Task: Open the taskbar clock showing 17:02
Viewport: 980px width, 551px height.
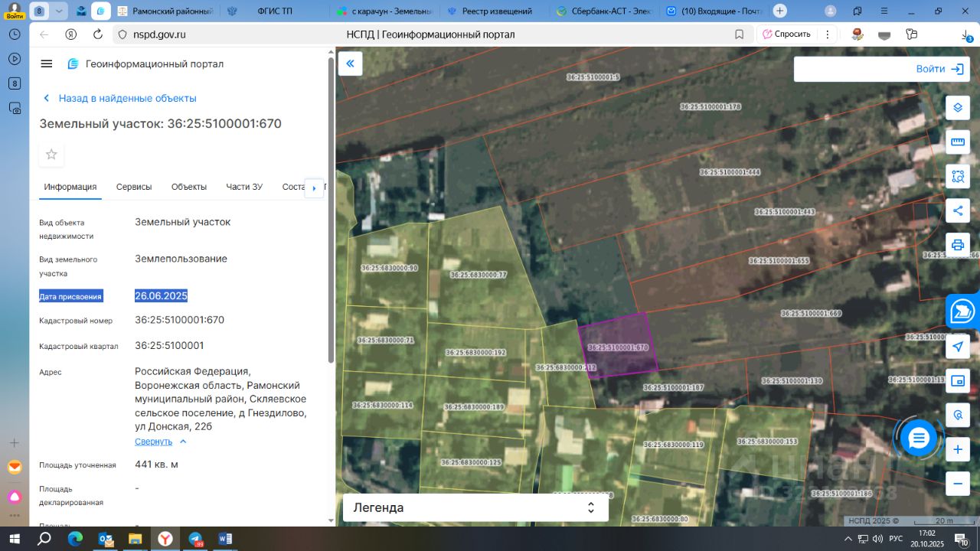Action: 927,539
